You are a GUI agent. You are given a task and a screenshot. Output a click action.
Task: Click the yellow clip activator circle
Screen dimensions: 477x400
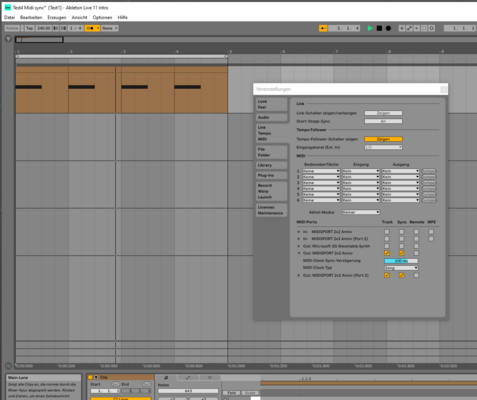pos(90,377)
